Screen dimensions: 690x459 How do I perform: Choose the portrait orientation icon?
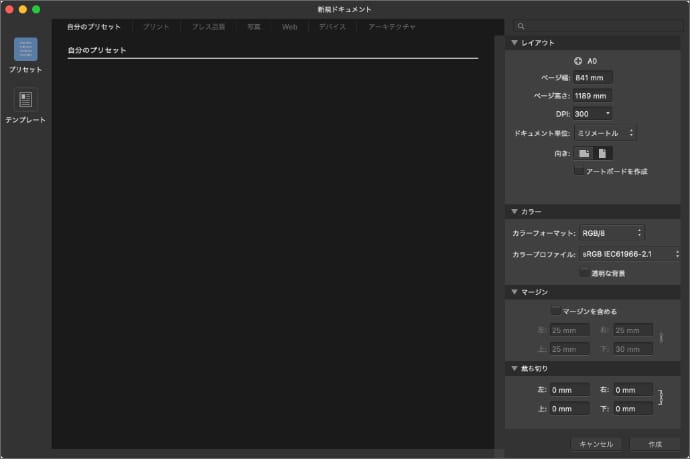pyautogui.click(x=602, y=153)
